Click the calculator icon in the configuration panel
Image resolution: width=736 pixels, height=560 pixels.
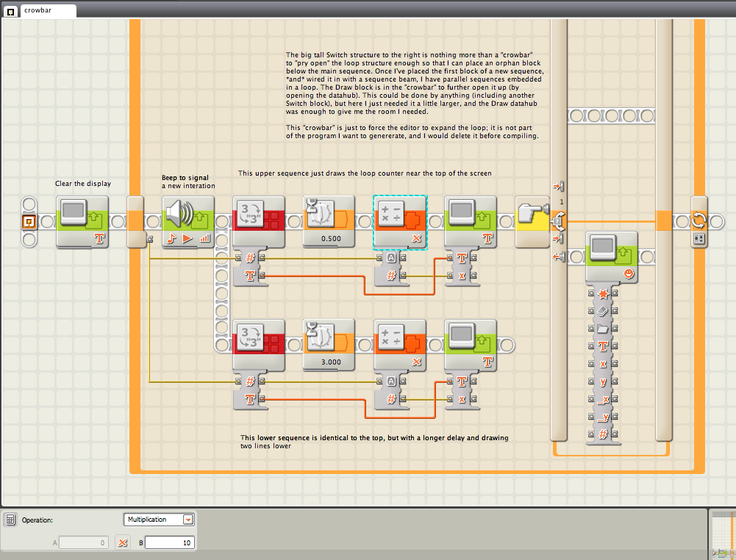11,520
